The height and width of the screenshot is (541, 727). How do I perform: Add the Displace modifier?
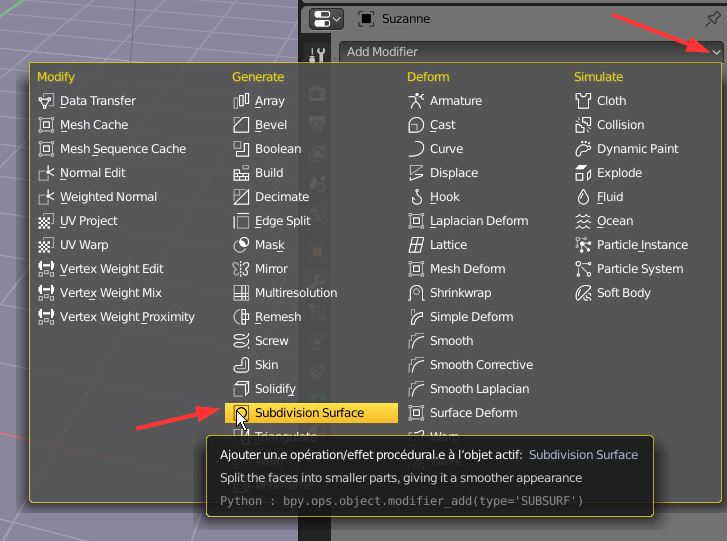[443, 173]
